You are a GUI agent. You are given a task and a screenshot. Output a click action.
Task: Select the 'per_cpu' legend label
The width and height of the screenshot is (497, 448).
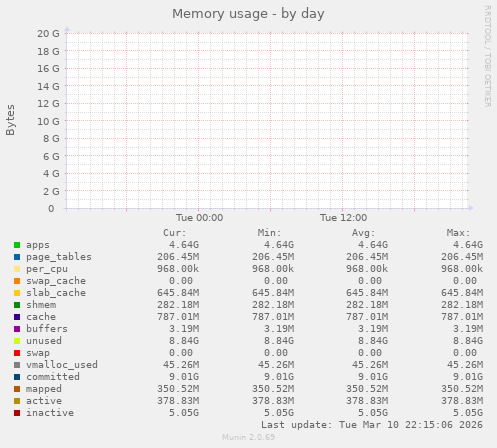pos(47,269)
